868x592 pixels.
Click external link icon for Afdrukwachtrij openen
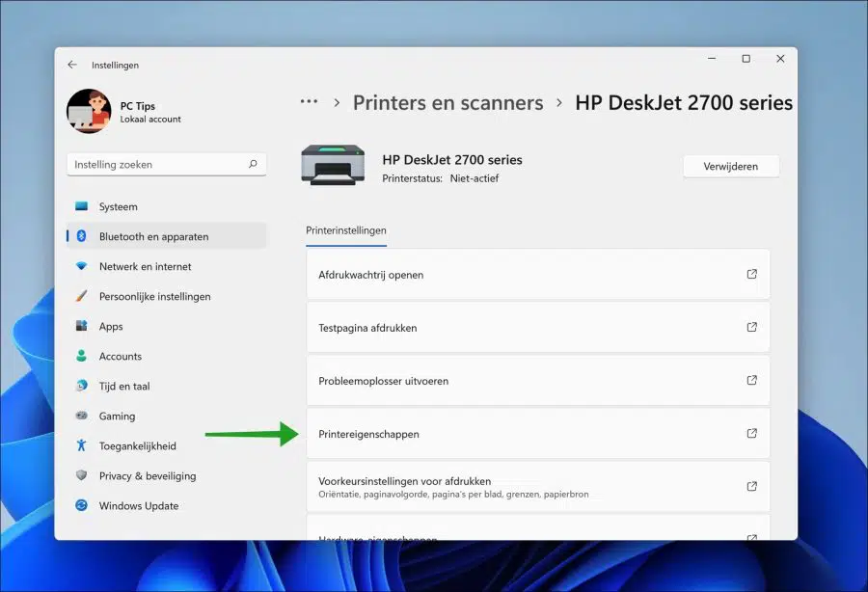[x=751, y=274]
